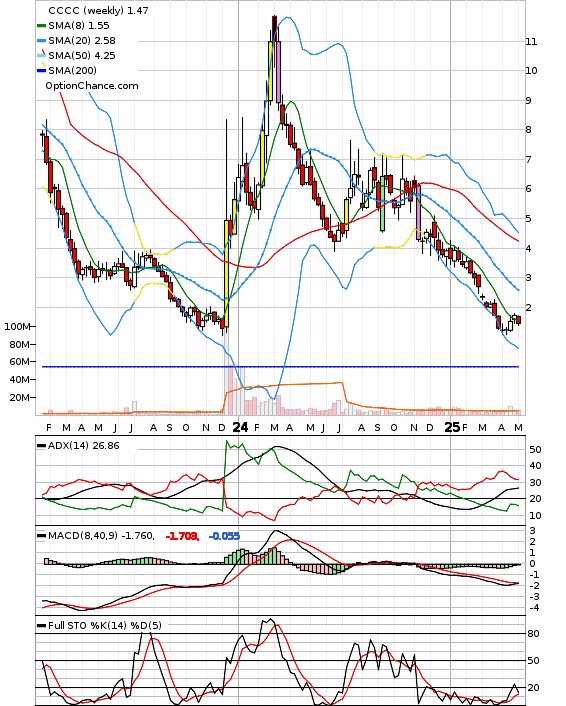This screenshot has width=566, height=706.
Task: Click the green candle near September
Action: [x=382, y=204]
